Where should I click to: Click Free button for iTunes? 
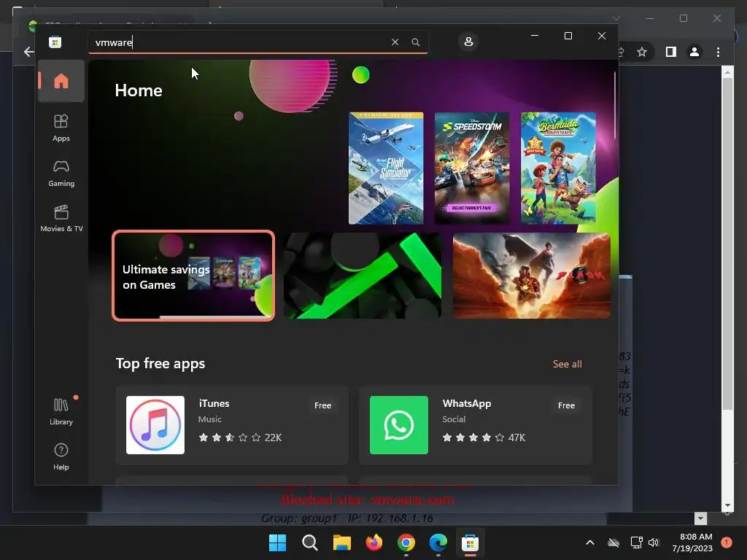[322, 405]
